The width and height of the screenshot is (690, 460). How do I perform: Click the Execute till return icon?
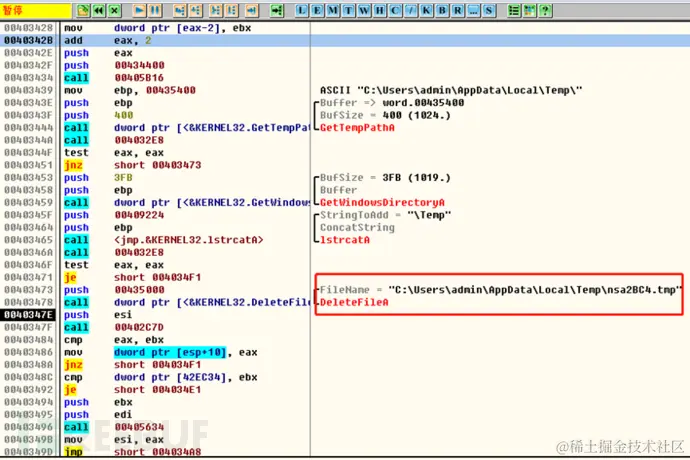(x=252, y=10)
